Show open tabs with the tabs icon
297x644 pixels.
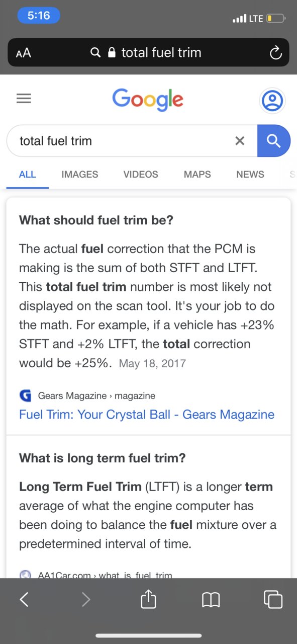point(273,599)
